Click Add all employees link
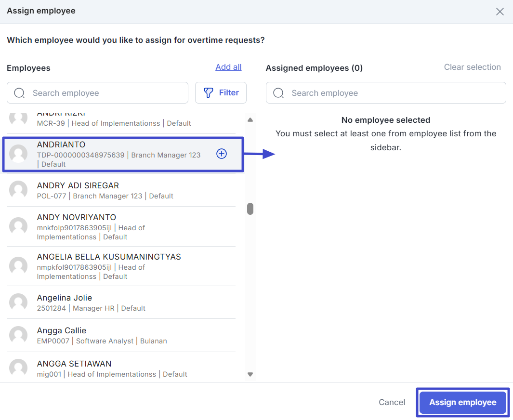513x420 pixels. [x=228, y=67]
